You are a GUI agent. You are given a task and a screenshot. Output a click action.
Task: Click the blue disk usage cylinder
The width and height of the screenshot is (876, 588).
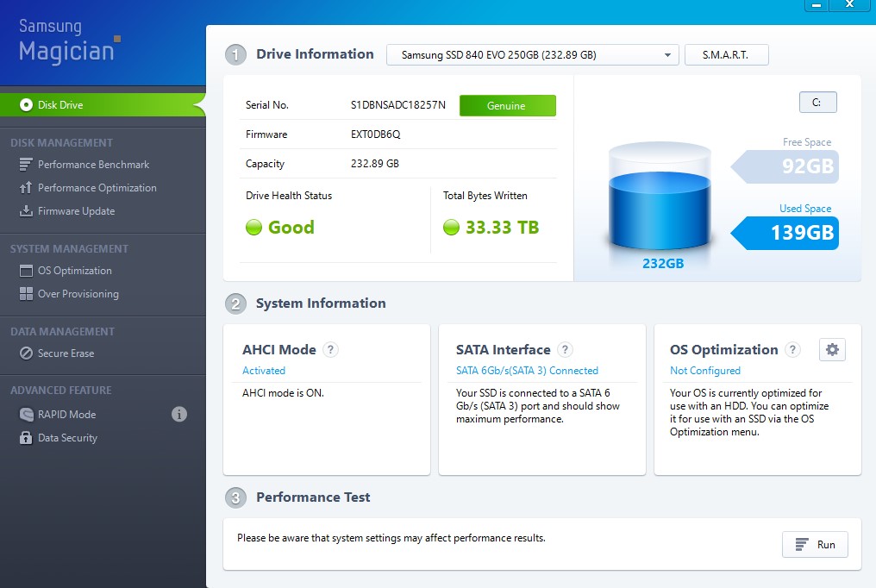tap(660, 200)
